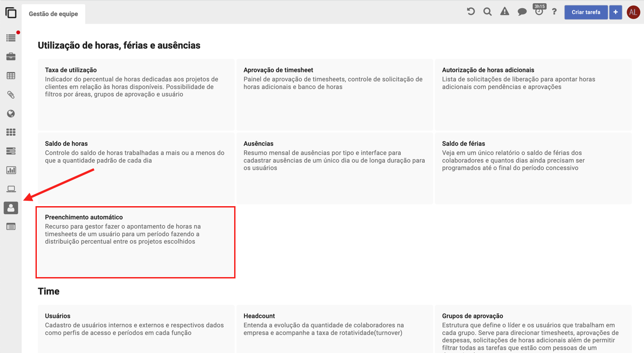View alerts via warning triangle icon

point(505,12)
